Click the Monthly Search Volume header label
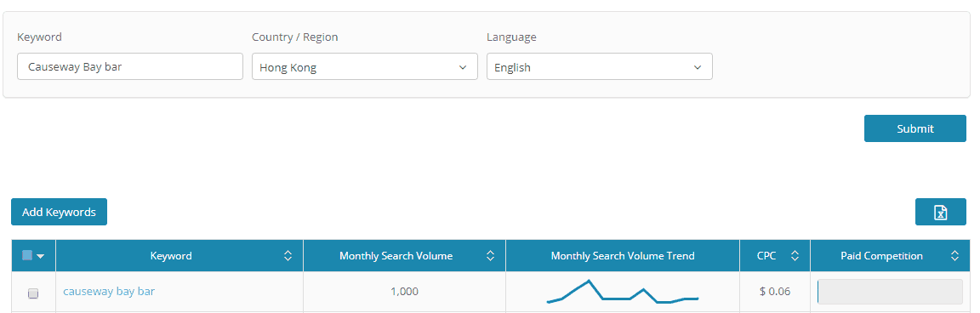Screen dimensions: 980x313 (x=396, y=255)
